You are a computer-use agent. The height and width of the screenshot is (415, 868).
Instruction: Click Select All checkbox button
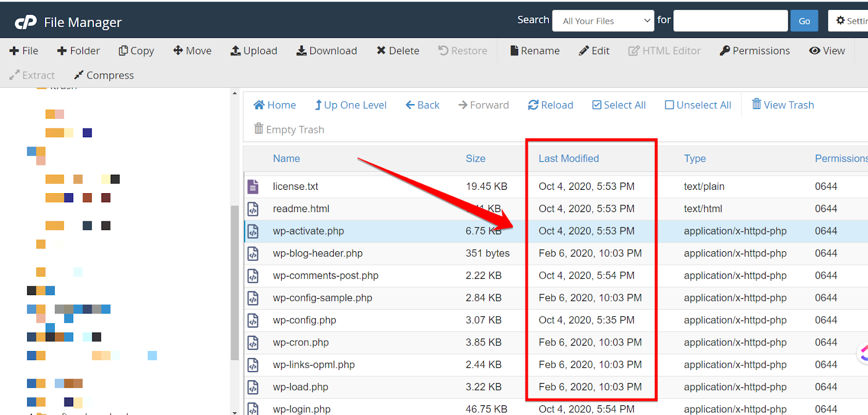pos(618,105)
